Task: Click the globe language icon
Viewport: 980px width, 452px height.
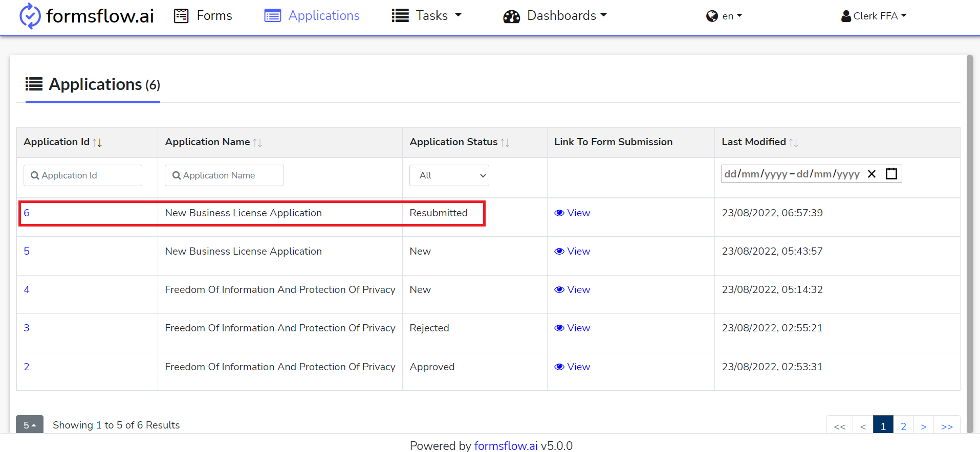Action: pos(712,16)
